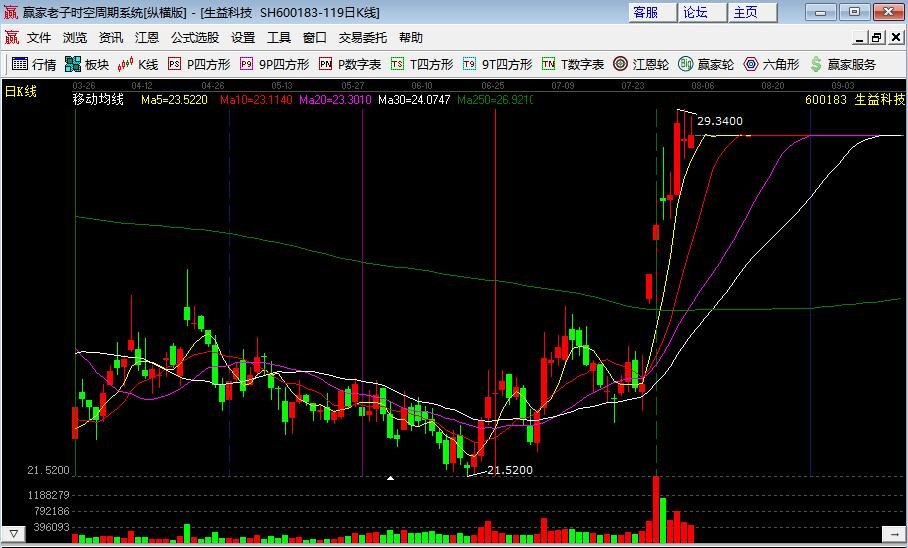Viewport: 908px width, 548px height.
Task: Click the 主页 button
Action: coord(753,12)
